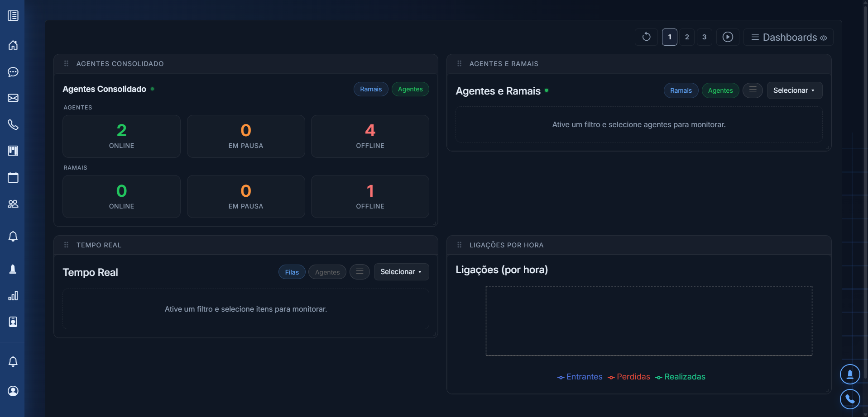Click list icon in Tempo Real panel
Viewport: 868px width, 417px height.
360,272
